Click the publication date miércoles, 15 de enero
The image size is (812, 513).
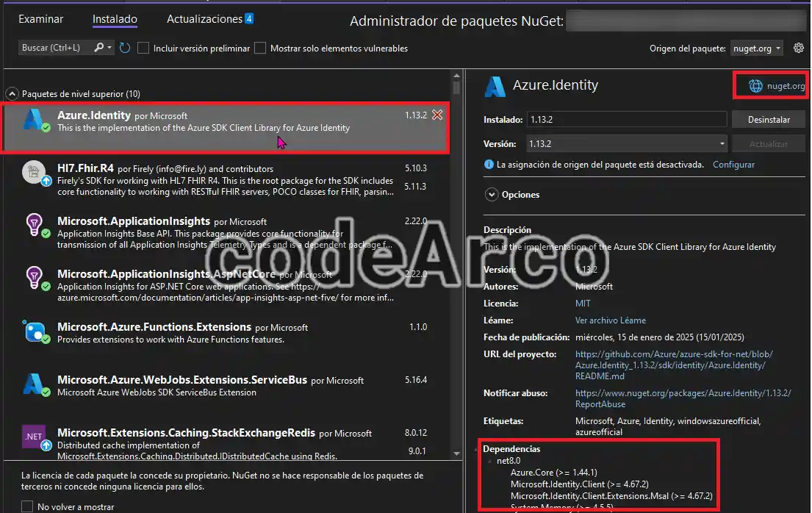click(x=660, y=337)
